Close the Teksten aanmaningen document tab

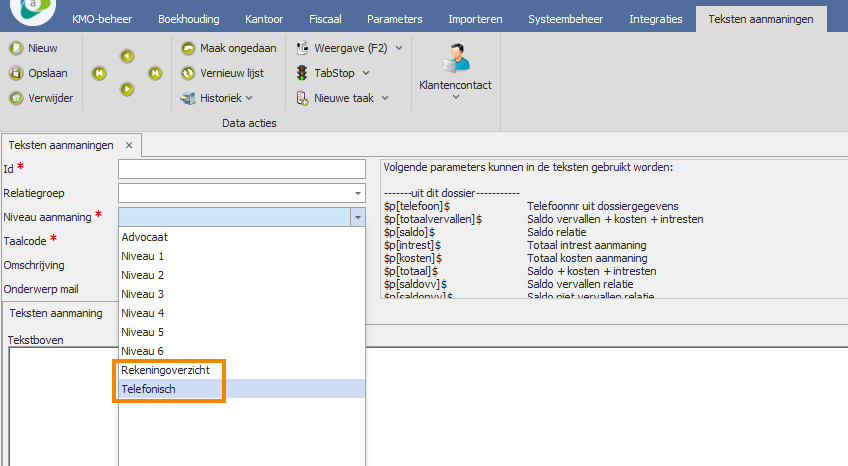(x=128, y=145)
